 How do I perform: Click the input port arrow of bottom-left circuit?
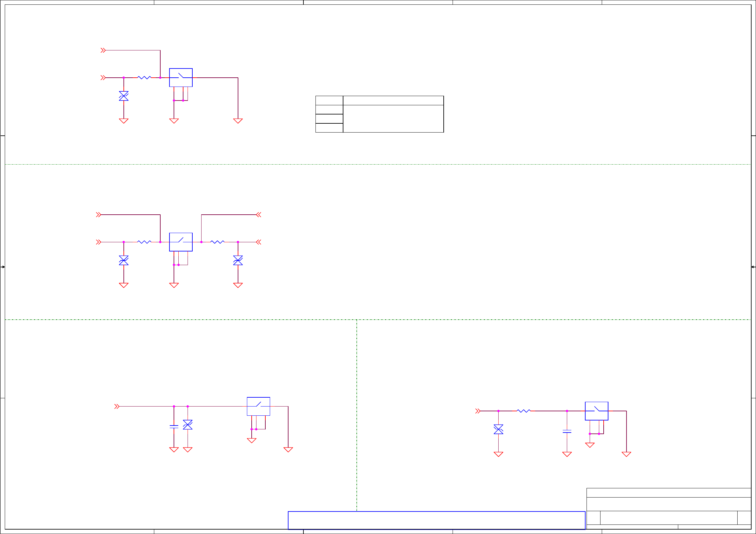pyautogui.click(x=116, y=407)
